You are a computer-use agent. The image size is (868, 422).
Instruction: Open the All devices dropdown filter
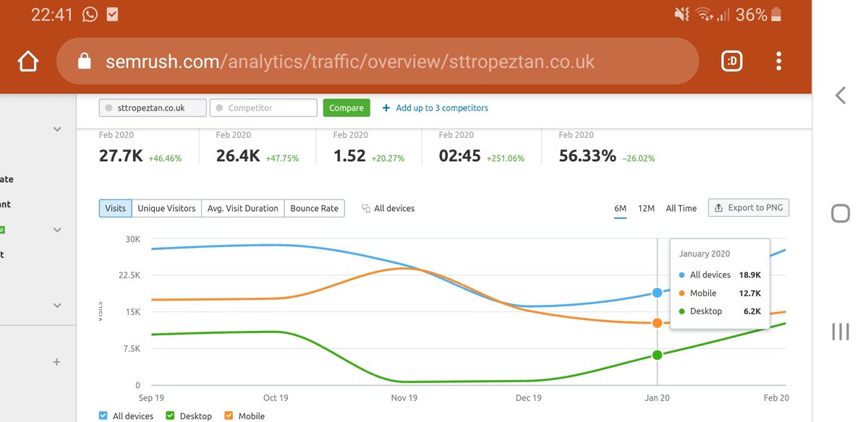pyautogui.click(x=388, y=208)
